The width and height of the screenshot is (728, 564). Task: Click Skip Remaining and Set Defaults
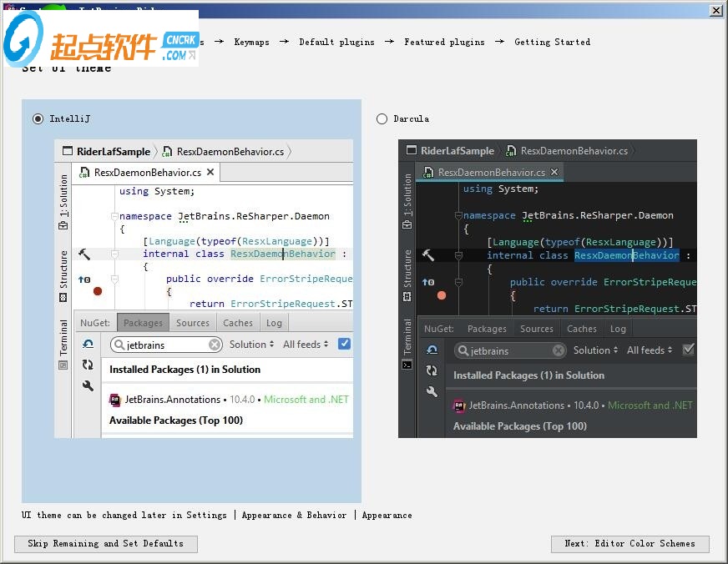click(105, 544)
